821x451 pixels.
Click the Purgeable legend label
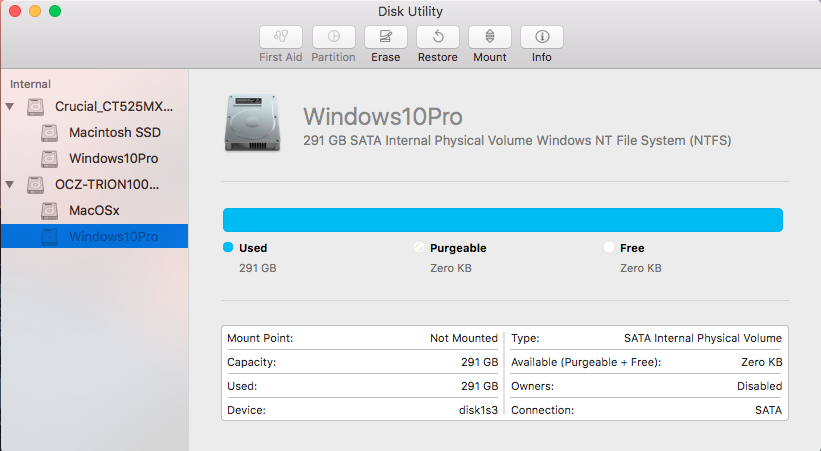pos(458,248)
